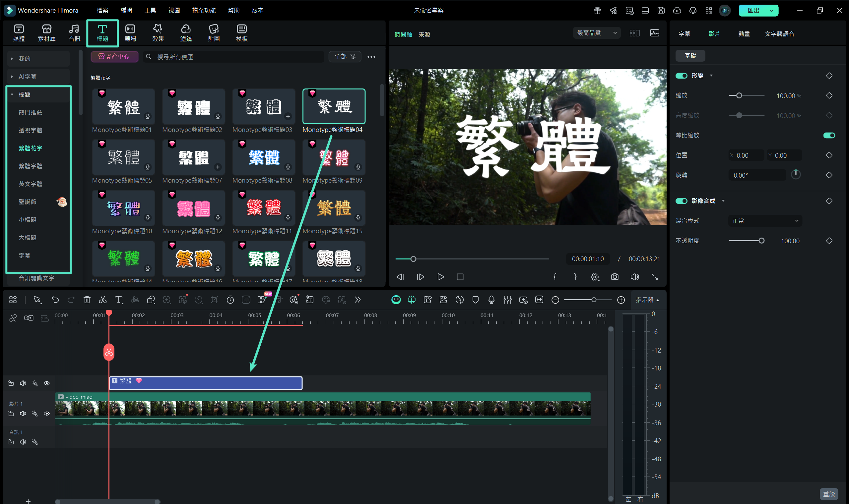Hide the 影片 1 track with the eye icon
Image resolution: width=849 pixels, height=504 pixels.
click(47, 414)
